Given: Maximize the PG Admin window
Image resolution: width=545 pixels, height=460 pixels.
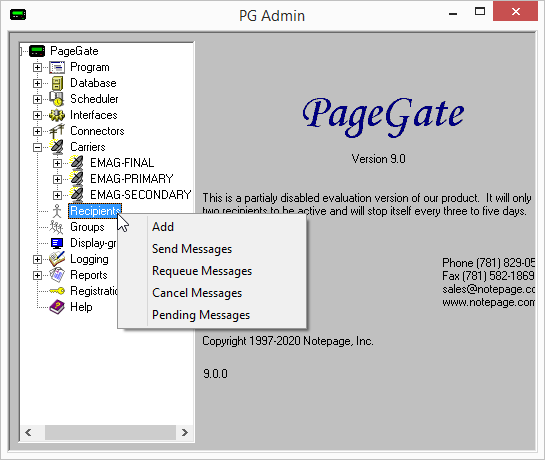Looking at the screenshot, I should coord(480,11).
